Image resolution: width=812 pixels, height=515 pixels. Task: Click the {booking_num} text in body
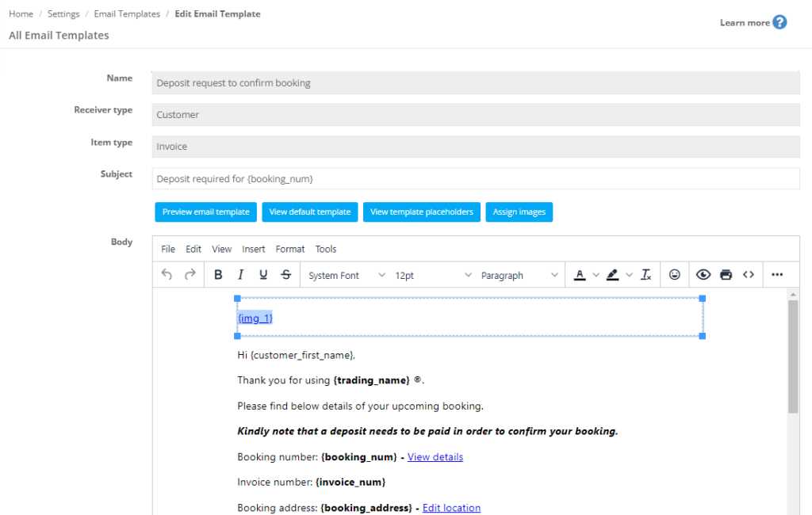pyautogui.click(x=359, y=457)
